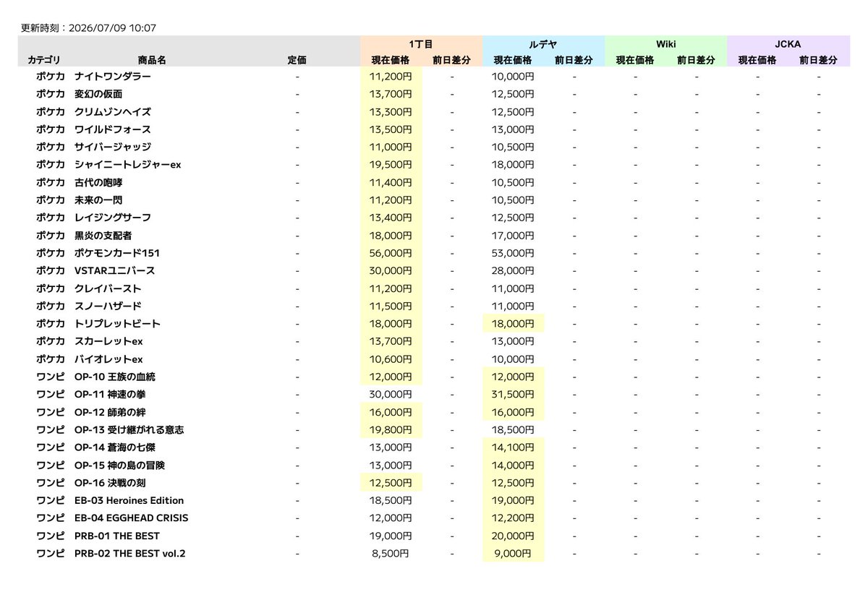The image size is (868, 613).
Task: Click the 8,500円 price for PRB-02
Action: click(391, 553)
